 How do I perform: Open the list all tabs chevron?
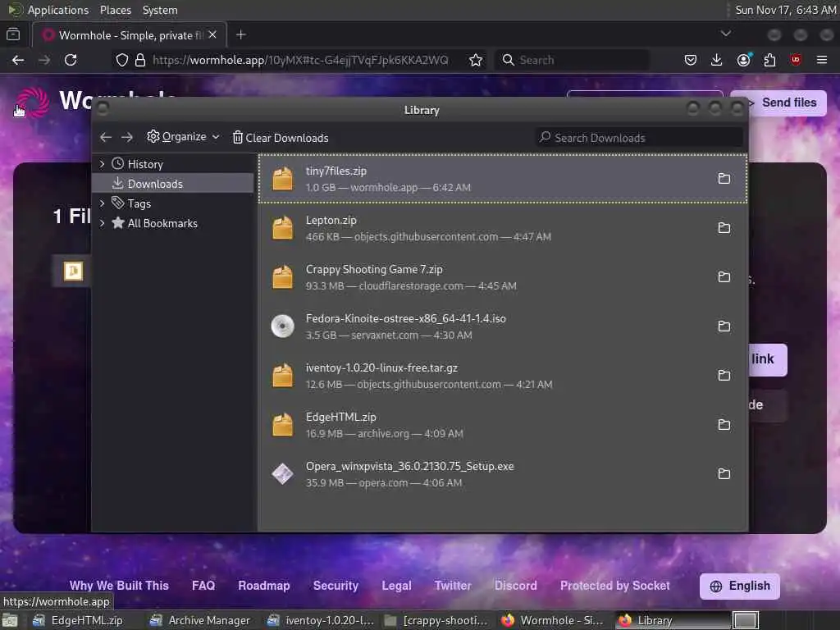click(x=726, y=34)
